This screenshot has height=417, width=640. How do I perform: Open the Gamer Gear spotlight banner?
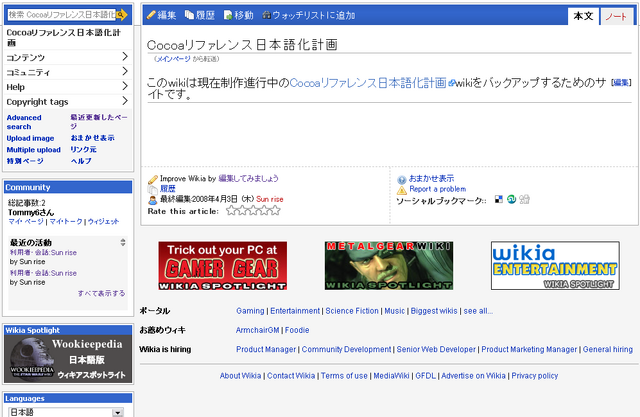(222, 266)
